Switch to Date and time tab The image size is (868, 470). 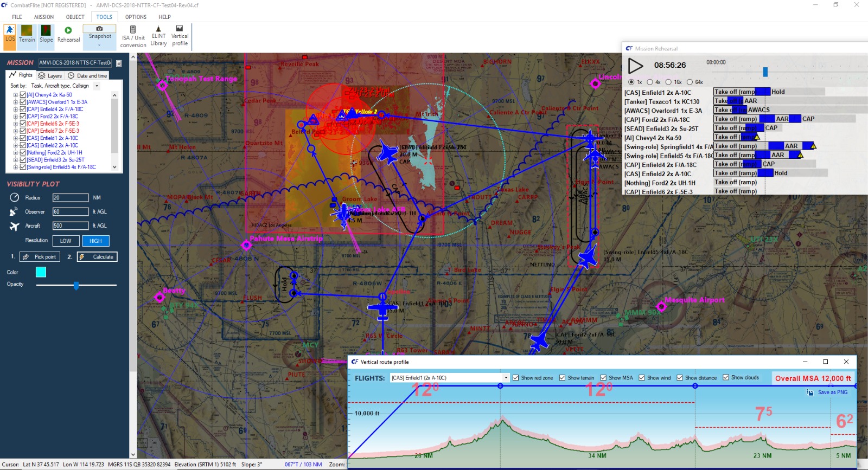click(x=87, y=76)
